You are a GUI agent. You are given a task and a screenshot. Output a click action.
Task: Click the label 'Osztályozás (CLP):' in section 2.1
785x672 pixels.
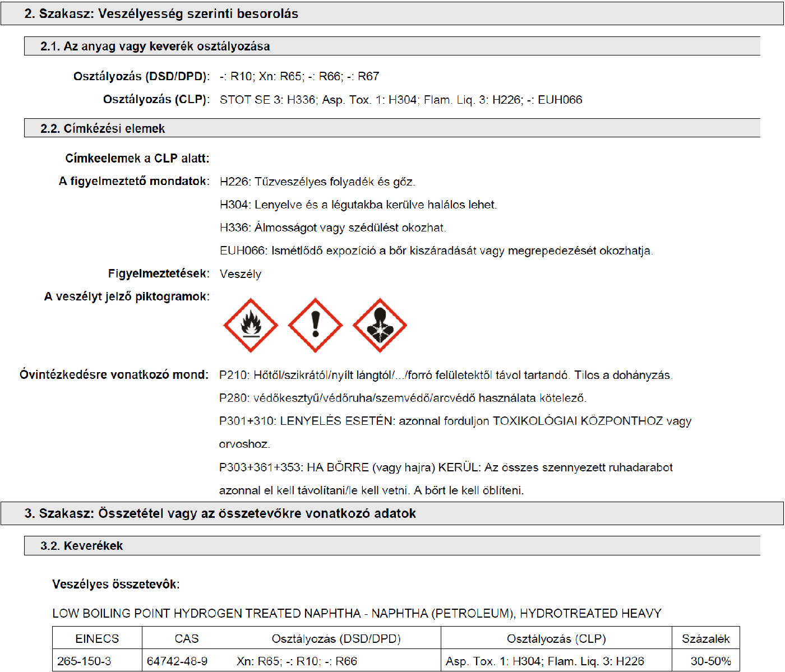tap(156, 100)
